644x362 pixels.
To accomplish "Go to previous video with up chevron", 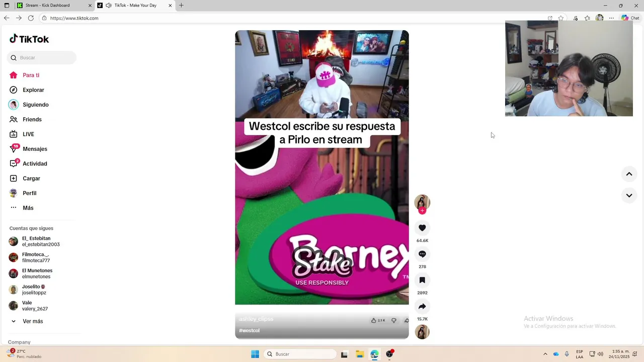I will tap(629, 174).
